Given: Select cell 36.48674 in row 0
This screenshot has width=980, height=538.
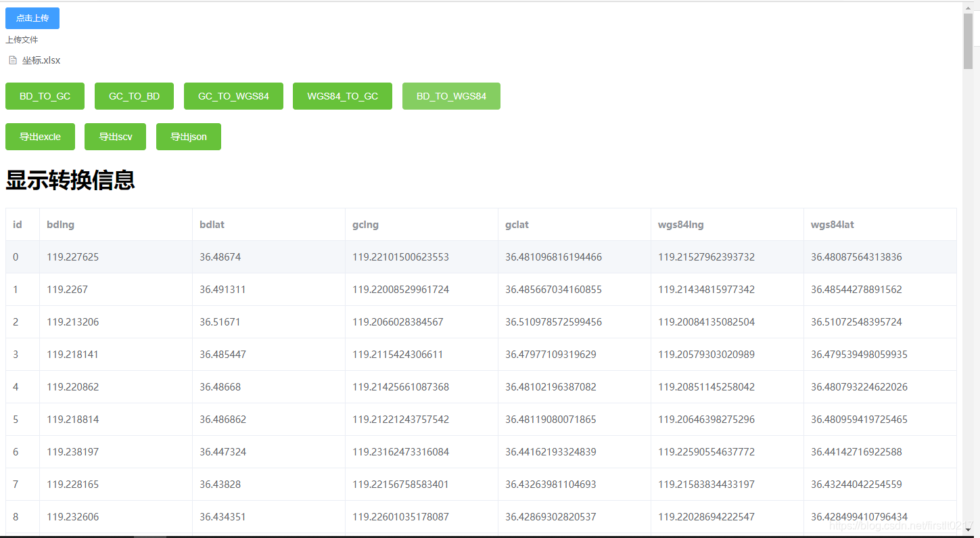Looking at the screenshot, I should [x=269, y=257].
